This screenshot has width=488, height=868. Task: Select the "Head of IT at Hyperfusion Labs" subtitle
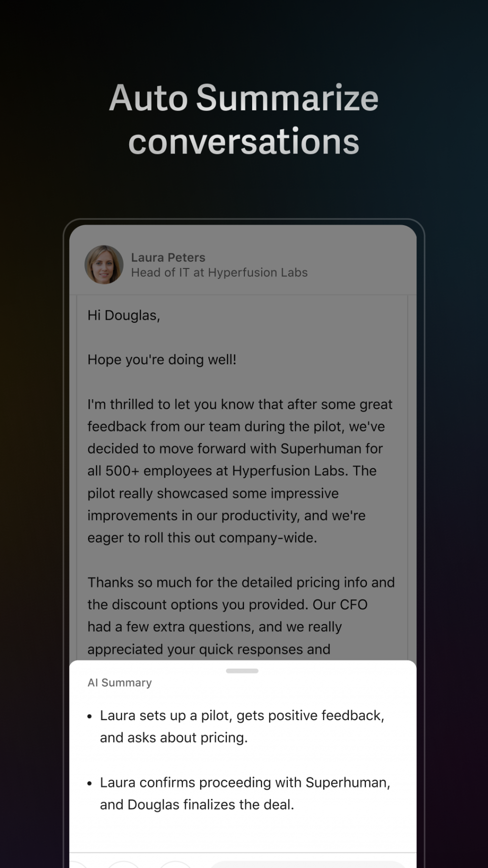tap(219, 273)
